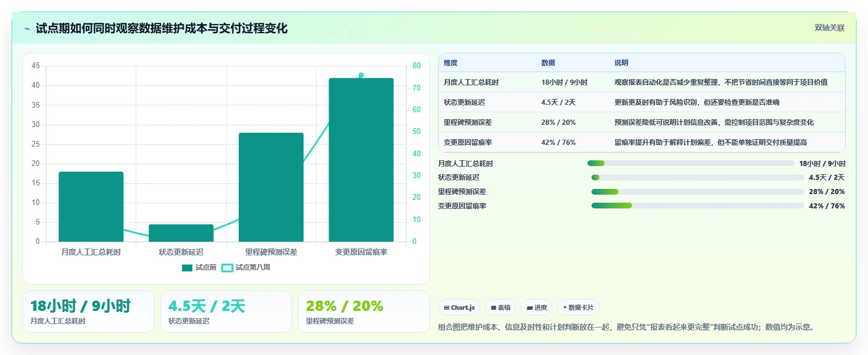Click the 状态更新延迟 progress bar

click(x=698, y=178)
